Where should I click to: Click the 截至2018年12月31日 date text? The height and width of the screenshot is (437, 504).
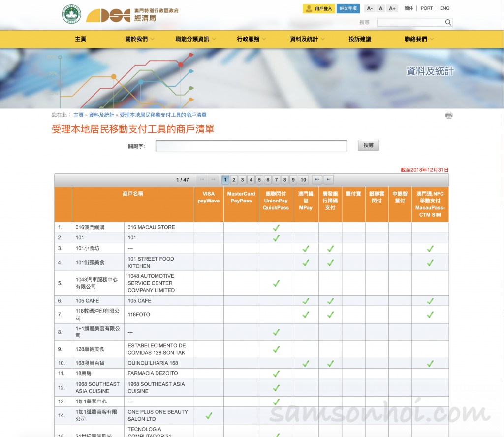[424, 170]
